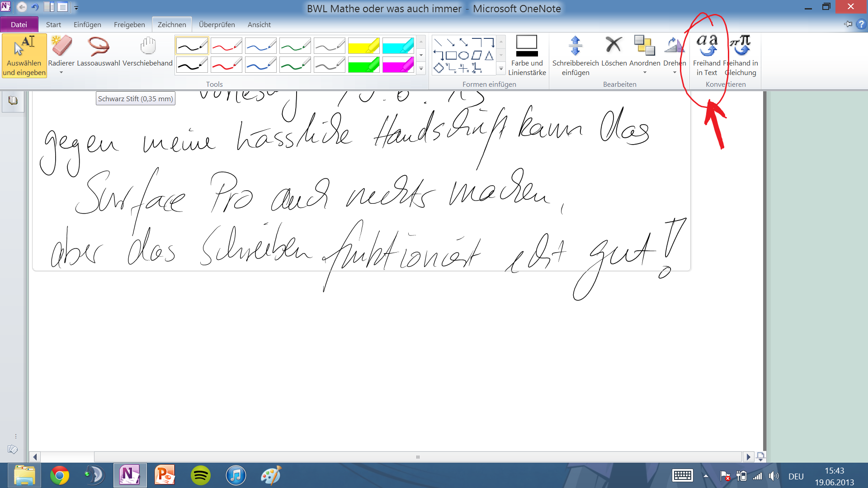The height and width of the screenshot is (488, 868).
Task: Activate the Lassoauswahl tool
Action: tap(99, 52)
